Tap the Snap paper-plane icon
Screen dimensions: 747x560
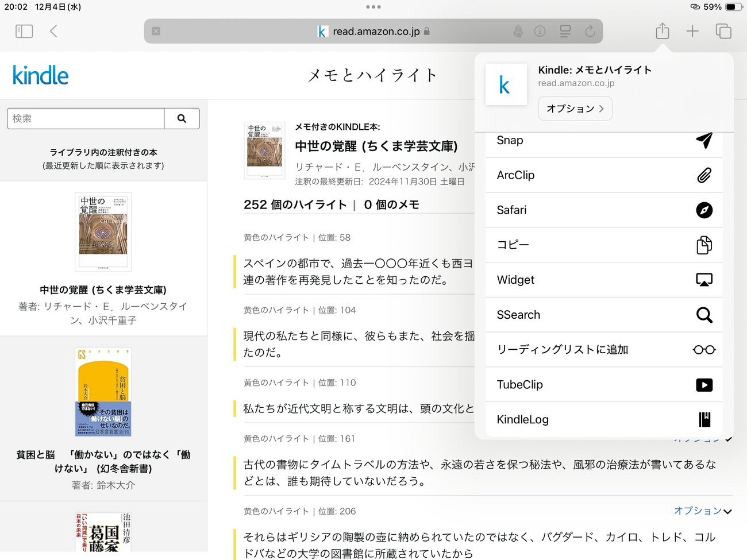coord(704,140)
